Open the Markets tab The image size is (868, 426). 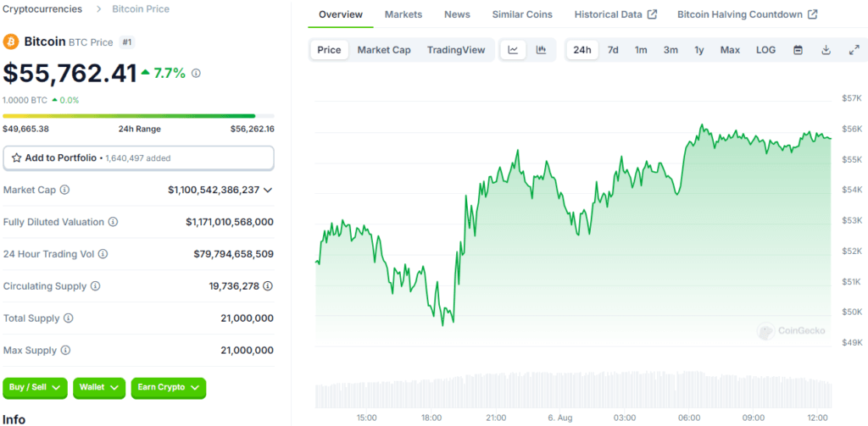pos(403,14)
